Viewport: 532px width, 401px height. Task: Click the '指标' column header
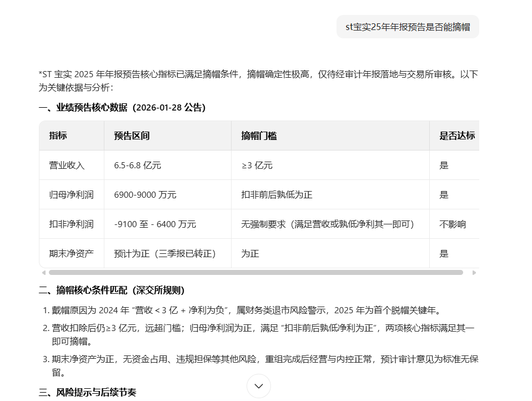pyautogui.click(x=58, y=136)
